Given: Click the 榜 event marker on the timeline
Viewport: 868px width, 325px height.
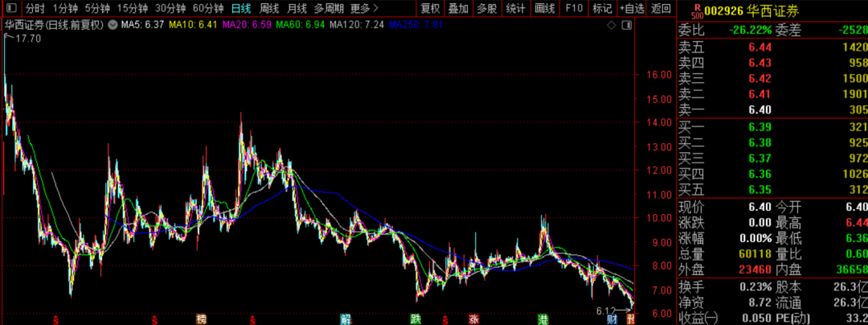Looking at the screenshot, I should click(x=201, y=319).
